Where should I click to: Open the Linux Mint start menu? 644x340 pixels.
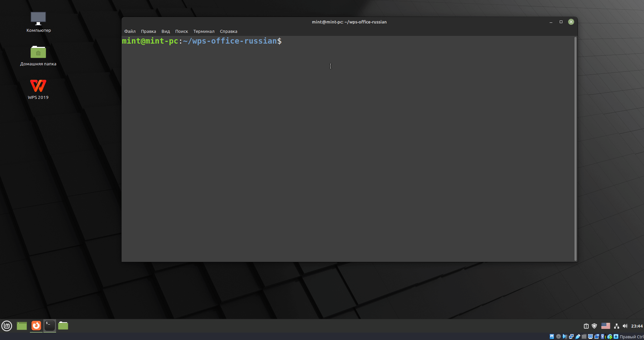pos(7,326)
